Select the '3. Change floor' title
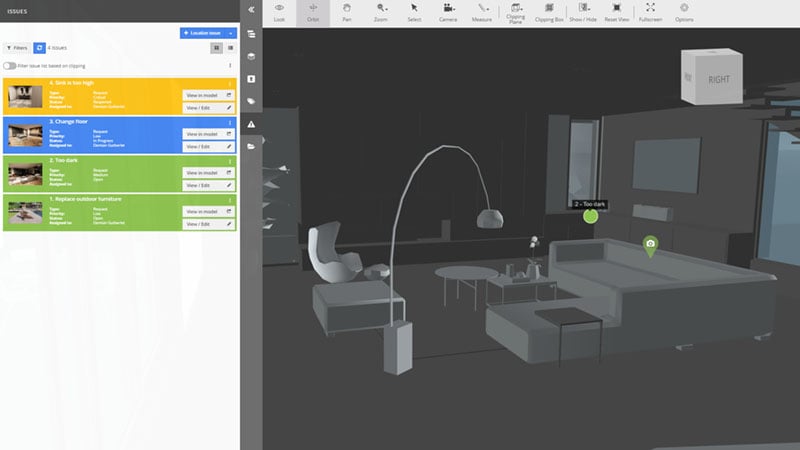This screenshot has height=450, width=800. coord(68,121)
